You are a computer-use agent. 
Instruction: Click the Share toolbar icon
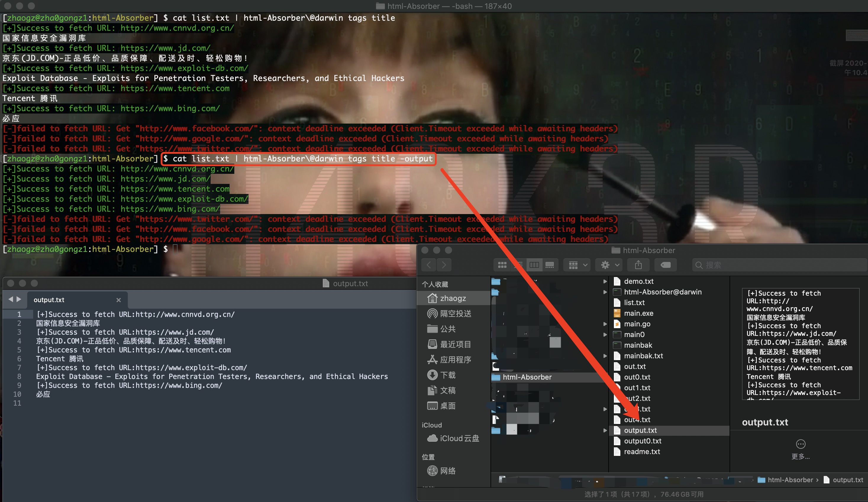coord(638,265)
